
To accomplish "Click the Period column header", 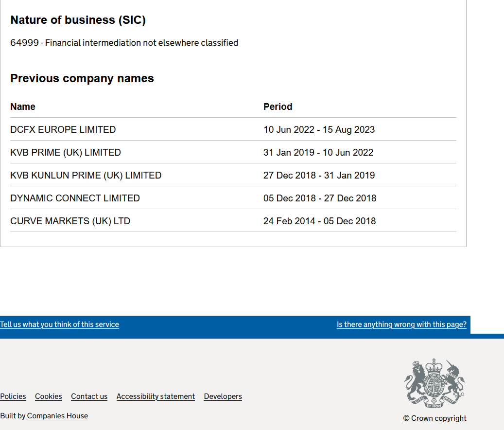I will click(x=278, y=107).
